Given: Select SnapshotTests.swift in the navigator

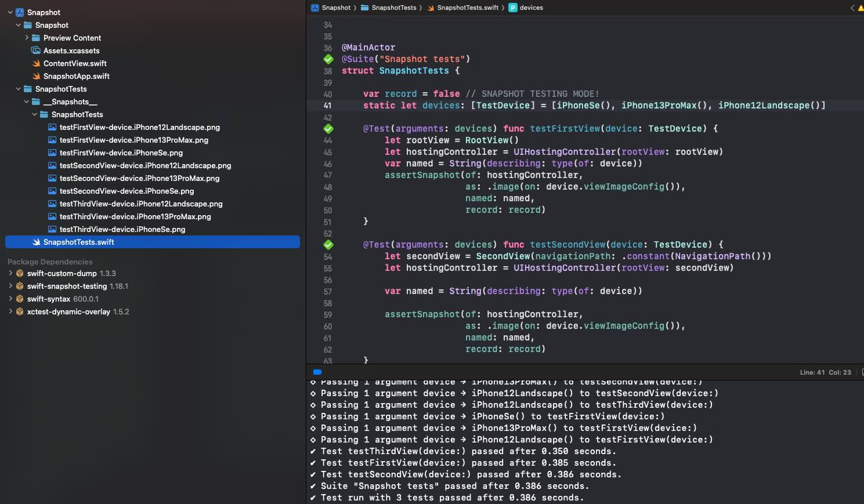Looking at the screenshot, I should point(153,242).
